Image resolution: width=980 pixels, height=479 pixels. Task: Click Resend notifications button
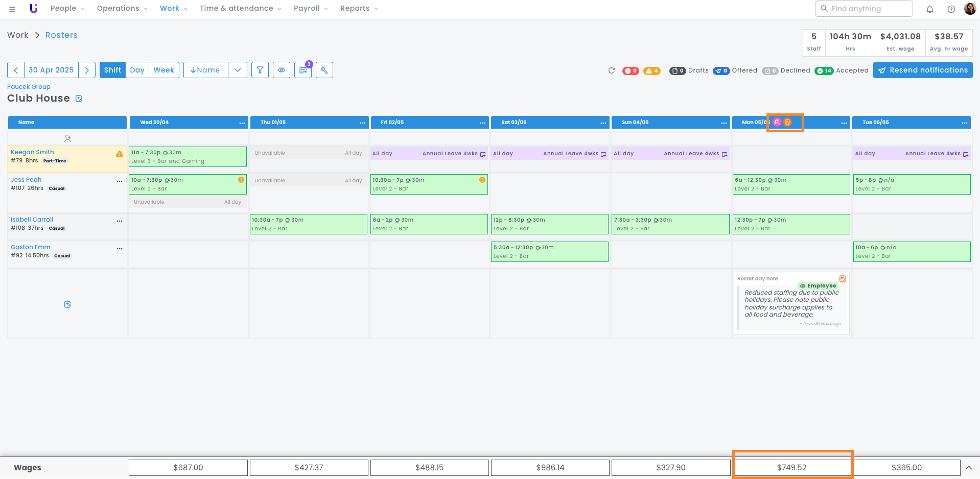[923, 70]
